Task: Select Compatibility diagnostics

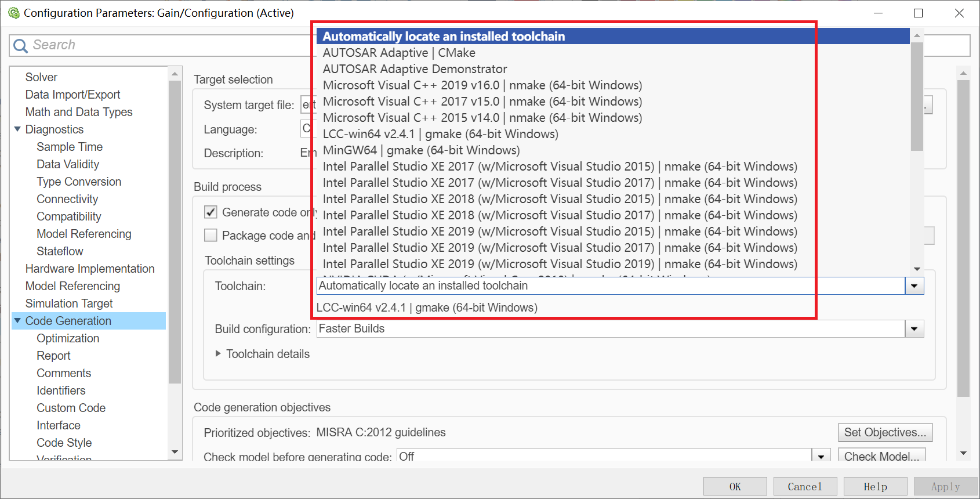Action: [x=69, y=216]
